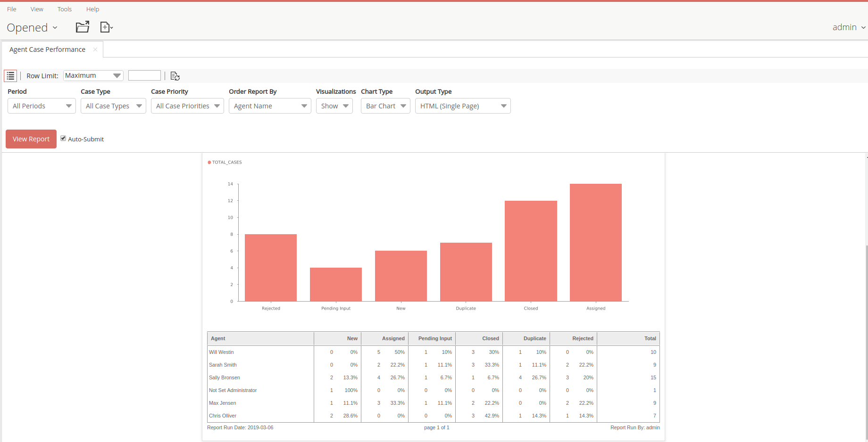
Task: Select the Agent Case Performance tab
Action: [47, 49]
